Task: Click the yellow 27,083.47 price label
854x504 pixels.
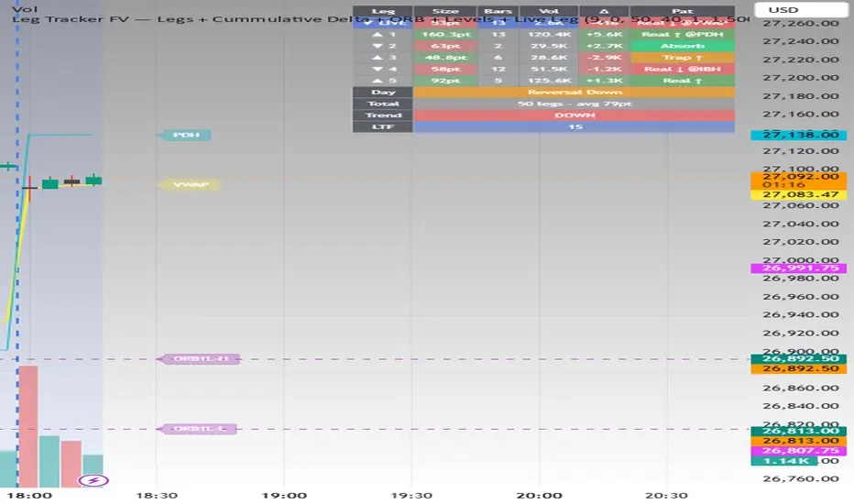Action: [798, 194]
